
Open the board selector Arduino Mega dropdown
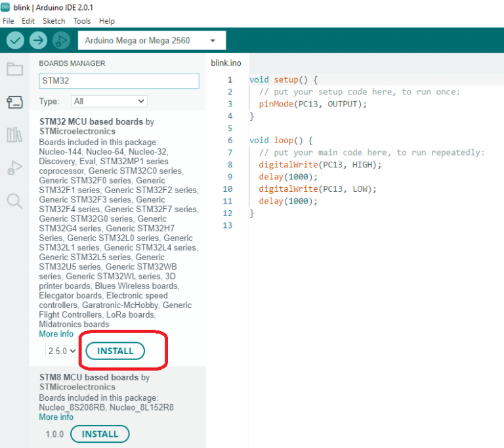pyautogui.click(x=152, y=40)
